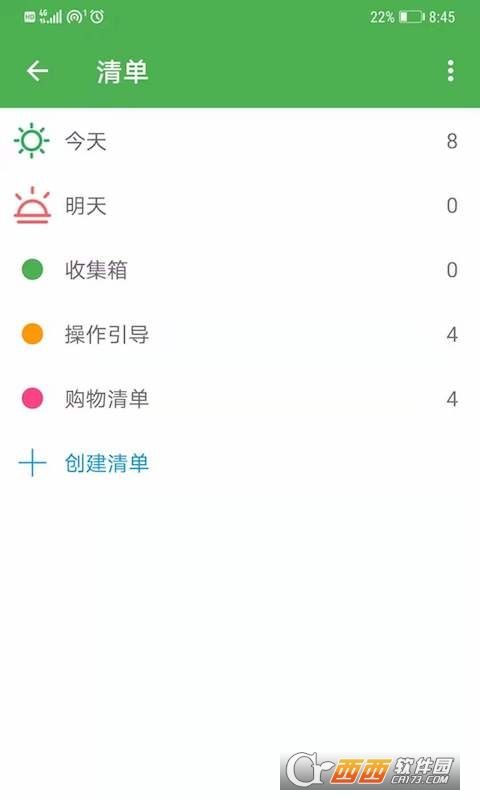Click the count 4 next to 购物清单
The image size is (480, 800).
(451, 398)
